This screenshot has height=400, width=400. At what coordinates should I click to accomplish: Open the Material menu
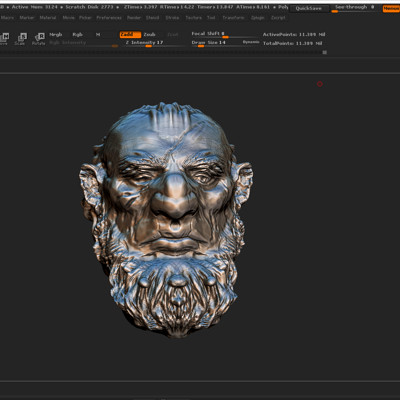(x=48, y=18)
